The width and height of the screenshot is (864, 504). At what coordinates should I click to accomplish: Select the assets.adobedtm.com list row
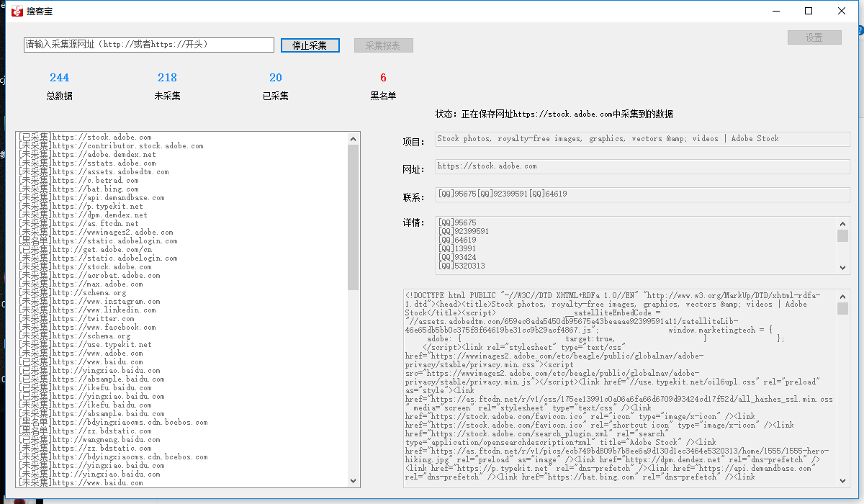pos(183,171)
